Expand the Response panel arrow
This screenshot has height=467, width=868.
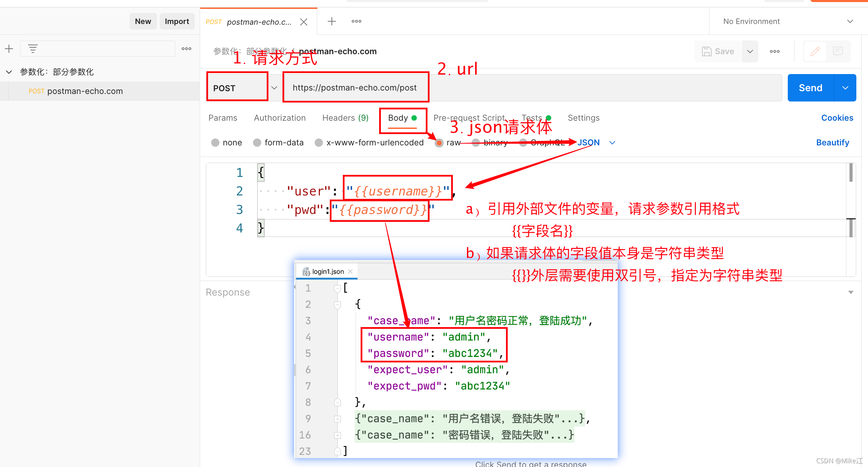[851, 292]
